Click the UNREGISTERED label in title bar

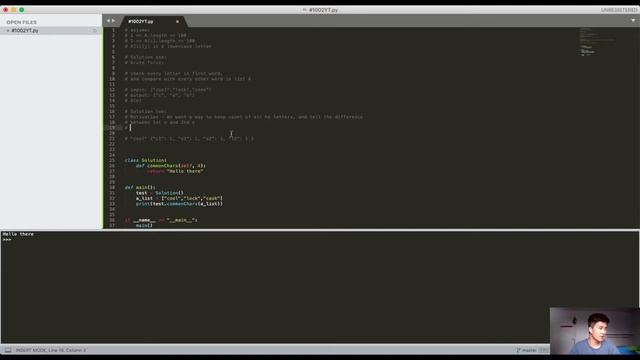[618, 10]
